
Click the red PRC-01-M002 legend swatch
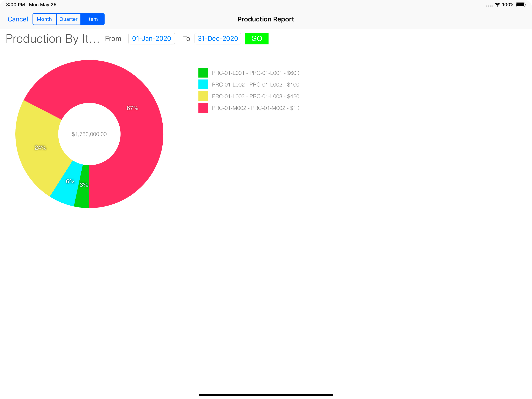point(203,108)
